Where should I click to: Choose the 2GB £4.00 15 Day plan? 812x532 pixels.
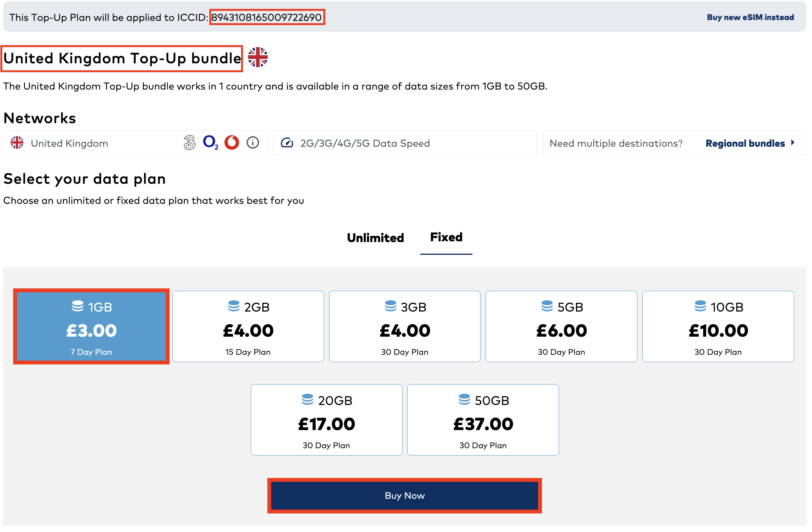tap(248, 327)
